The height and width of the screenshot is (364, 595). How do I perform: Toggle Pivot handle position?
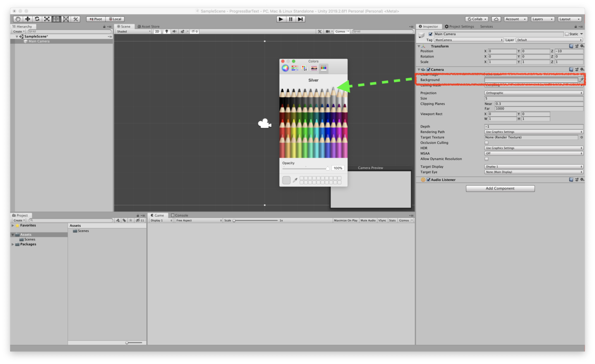96,19
